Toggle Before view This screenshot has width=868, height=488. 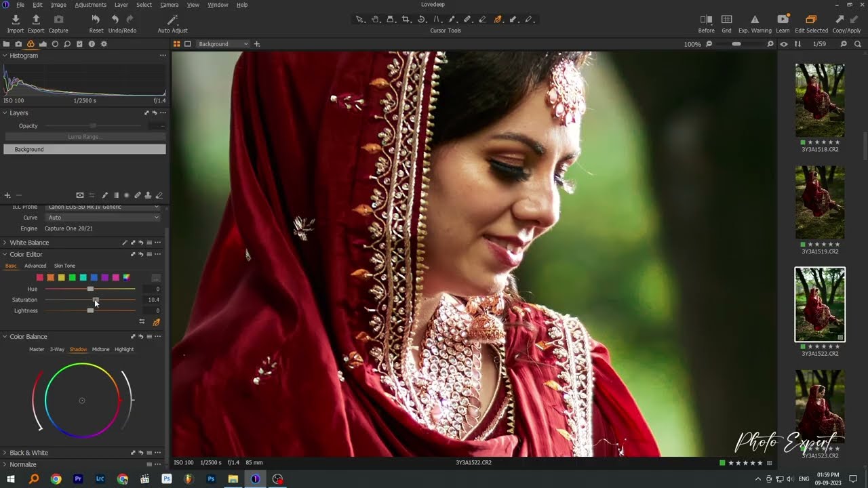click(x=706, y=20)
